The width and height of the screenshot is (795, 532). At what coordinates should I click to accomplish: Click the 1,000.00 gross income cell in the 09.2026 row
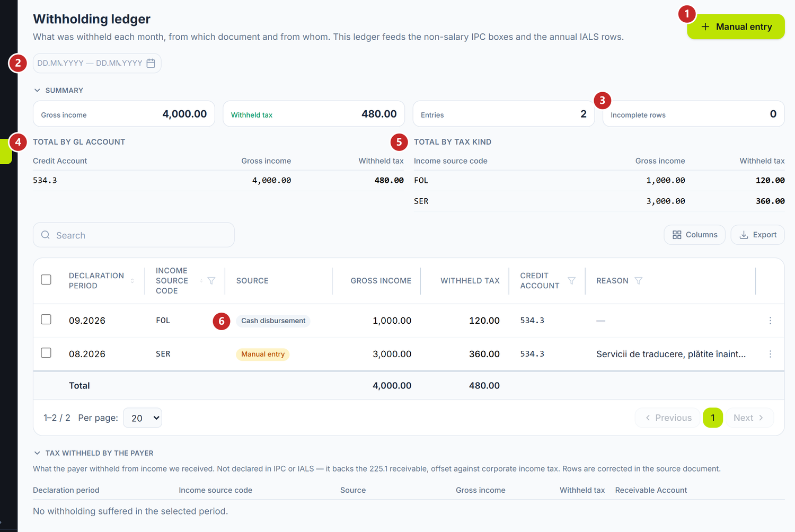(392, 321)
